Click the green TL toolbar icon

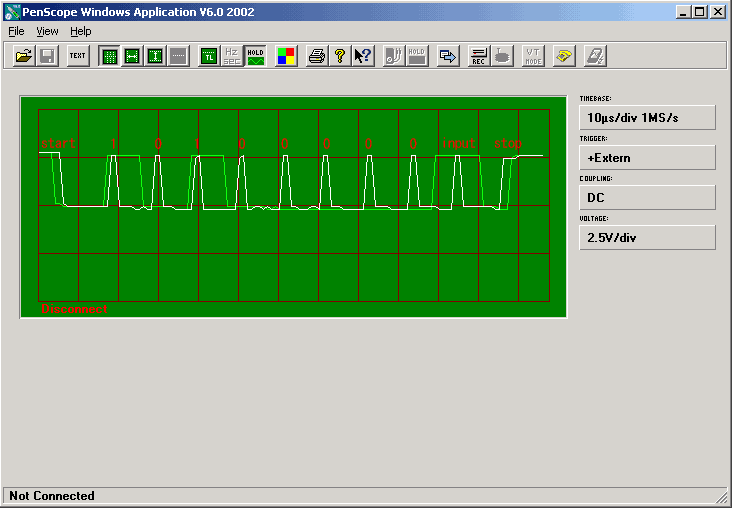pyautogui.click(x=208, y=56)
